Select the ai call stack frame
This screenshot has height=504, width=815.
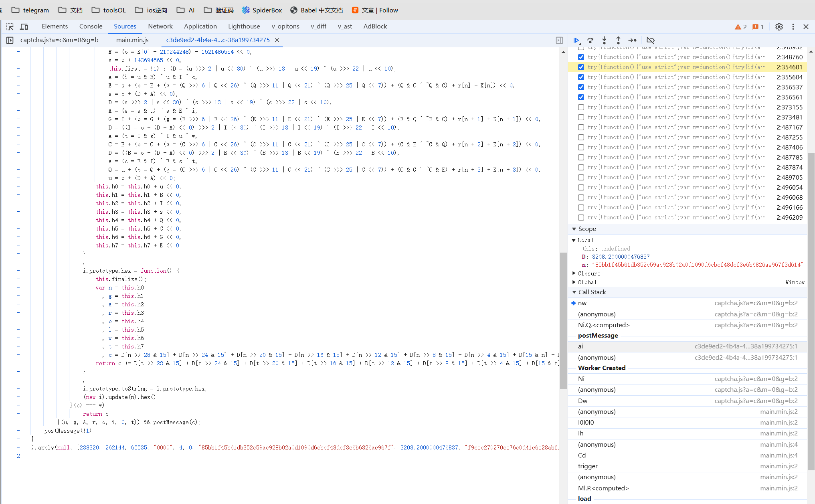[688, 346]
